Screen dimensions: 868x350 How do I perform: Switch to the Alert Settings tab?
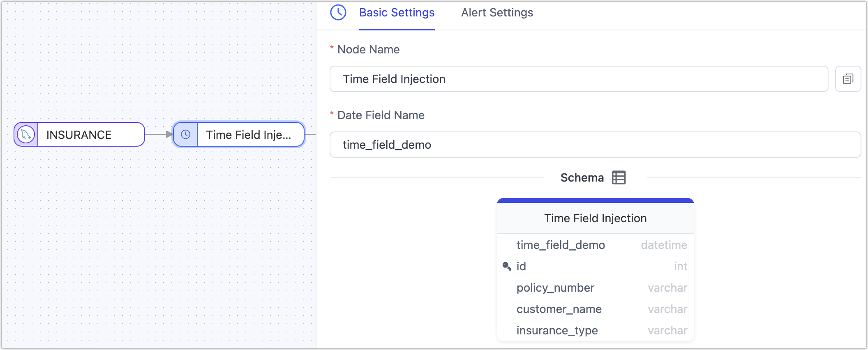tap(496, 13)
